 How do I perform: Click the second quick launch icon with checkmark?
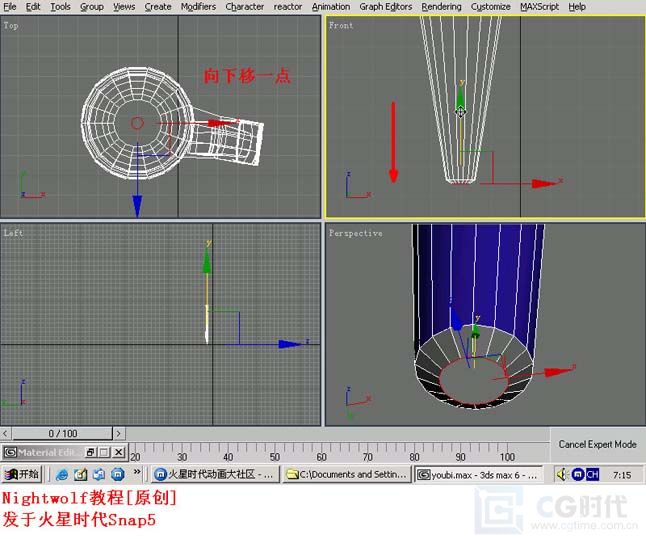click(81, 475)
